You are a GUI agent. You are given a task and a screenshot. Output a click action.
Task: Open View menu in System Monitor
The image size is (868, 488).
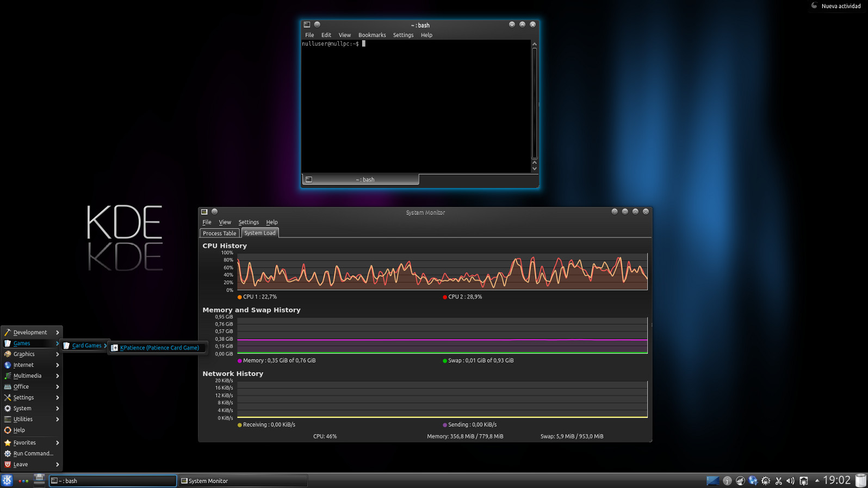point(225,222)
